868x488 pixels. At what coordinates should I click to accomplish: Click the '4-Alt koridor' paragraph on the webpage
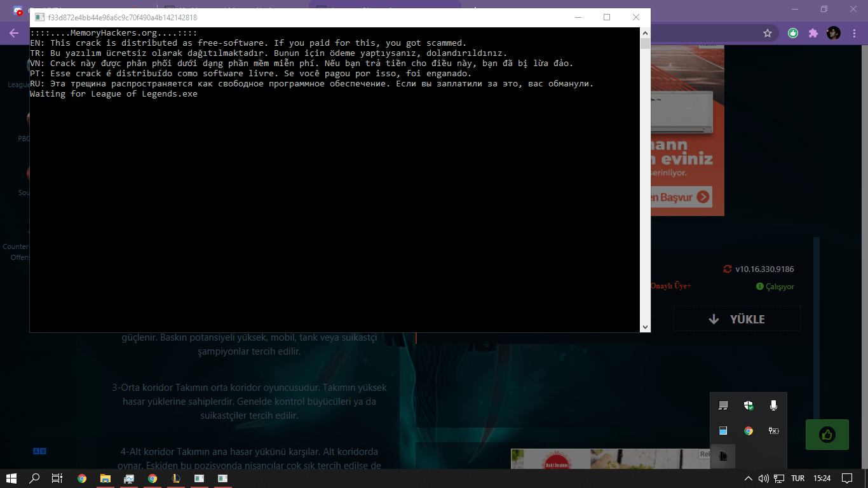click(x=251, y=459)
